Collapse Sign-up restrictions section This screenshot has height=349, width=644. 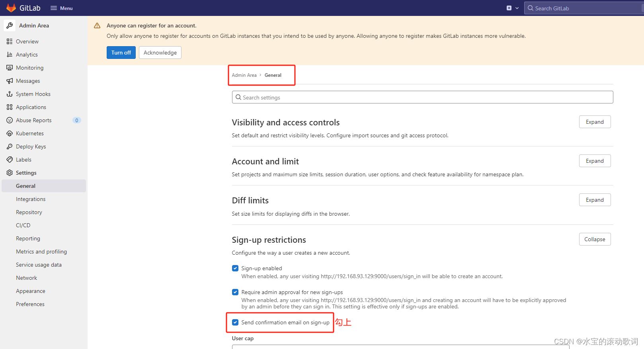(595, 239)
